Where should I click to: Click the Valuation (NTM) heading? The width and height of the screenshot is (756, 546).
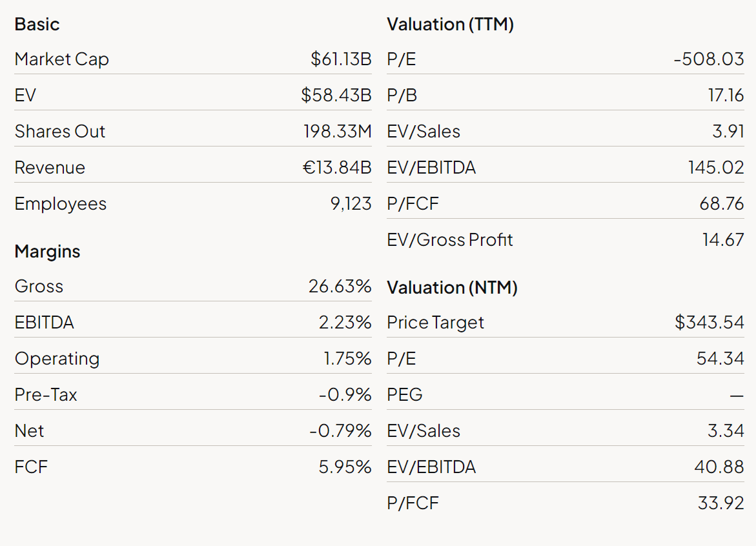452,288
